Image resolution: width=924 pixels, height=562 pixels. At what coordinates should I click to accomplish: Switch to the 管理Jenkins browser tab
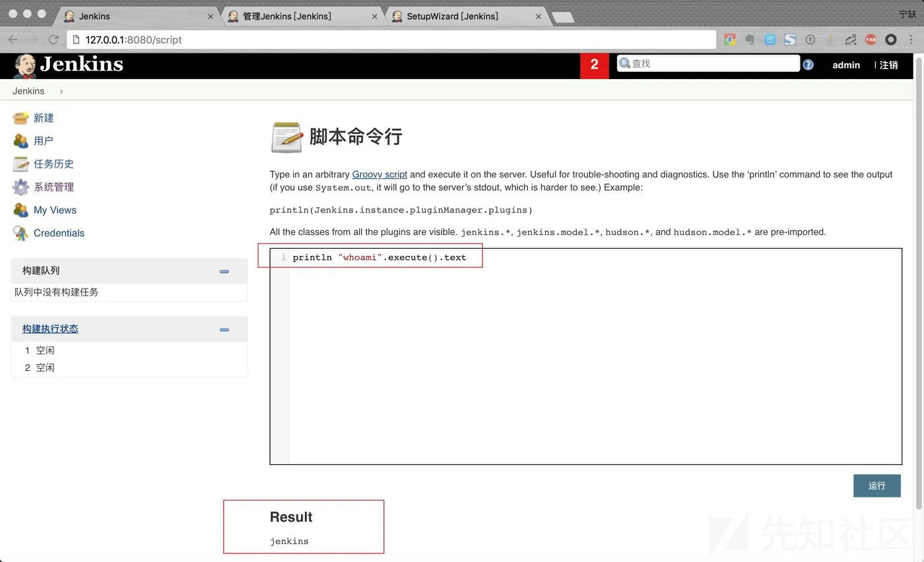point(302,16)
